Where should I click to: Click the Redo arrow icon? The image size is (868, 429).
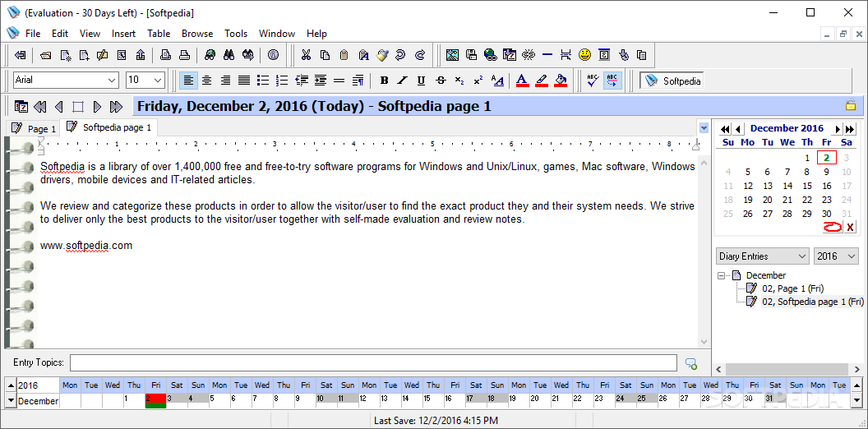pos(420,55)
